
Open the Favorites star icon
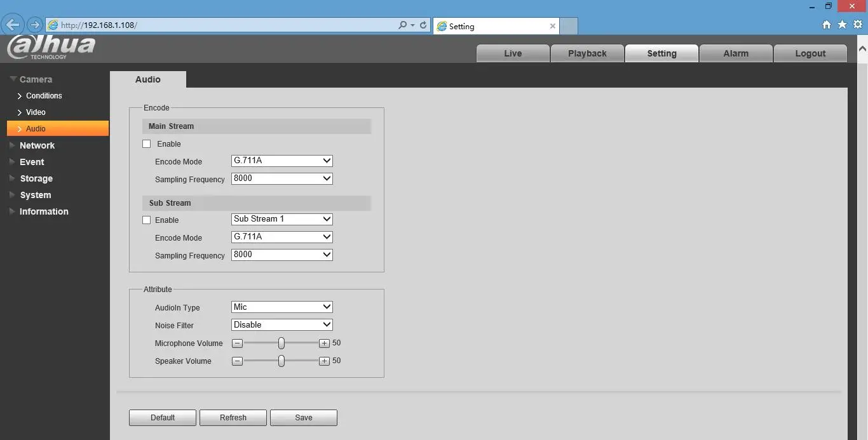tap(842, 25)
